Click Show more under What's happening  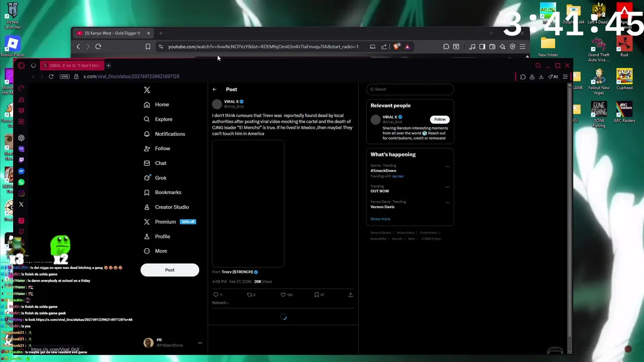[380, 219]
